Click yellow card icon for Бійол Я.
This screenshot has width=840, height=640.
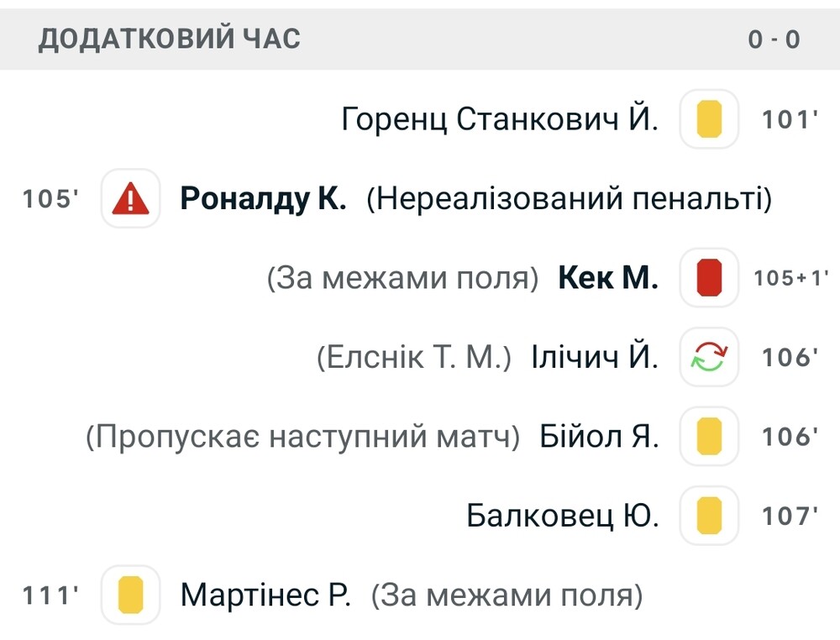709,437
